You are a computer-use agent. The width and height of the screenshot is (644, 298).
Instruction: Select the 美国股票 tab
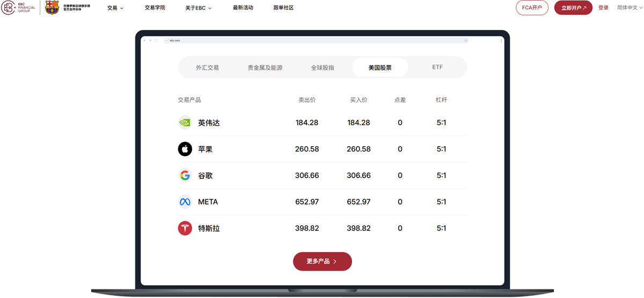coord(380,68)
